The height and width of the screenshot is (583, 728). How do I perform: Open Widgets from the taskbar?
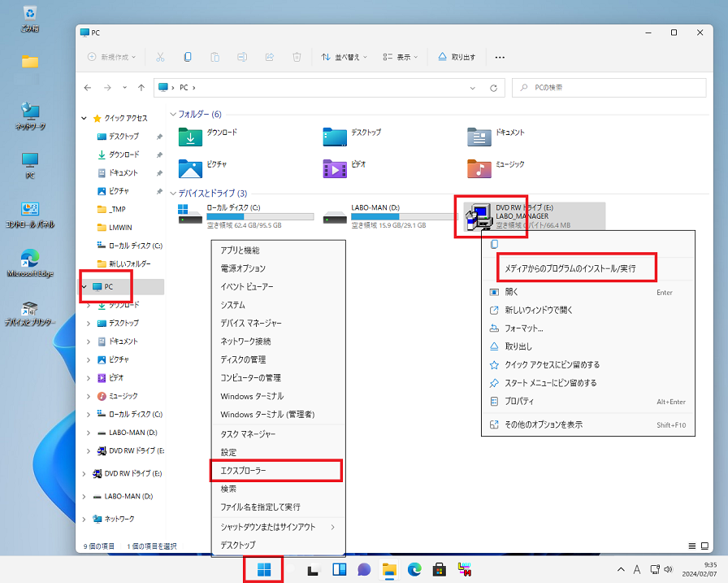(339, 569)
